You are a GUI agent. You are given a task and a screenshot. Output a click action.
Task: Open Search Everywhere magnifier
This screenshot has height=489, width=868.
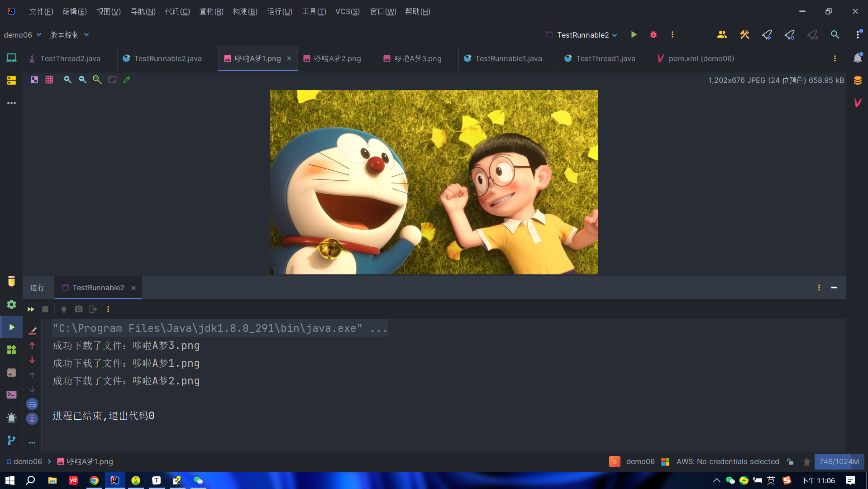835,34
